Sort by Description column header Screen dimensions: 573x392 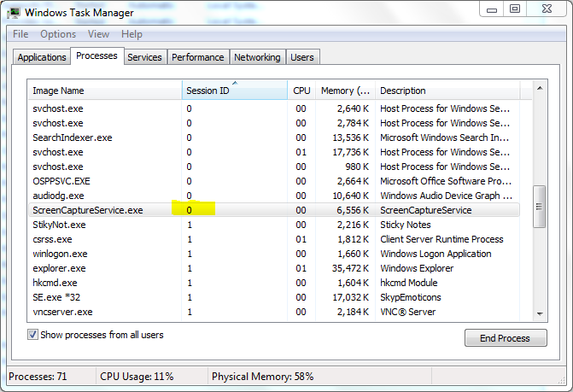click(x=447, y=91)
